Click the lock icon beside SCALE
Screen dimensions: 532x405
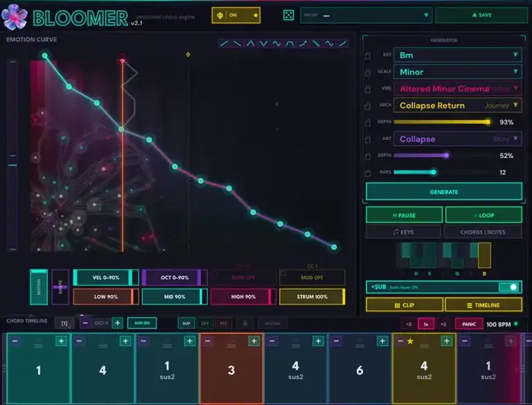pos(368,72)
